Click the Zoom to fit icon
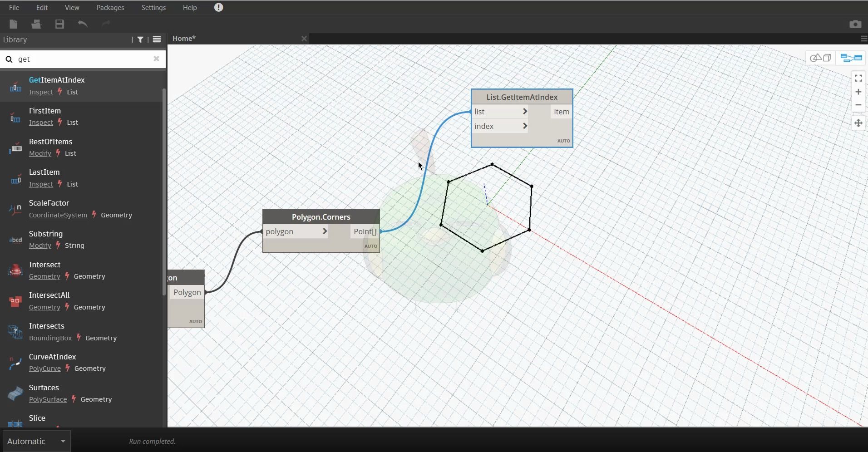 [858, 79]
